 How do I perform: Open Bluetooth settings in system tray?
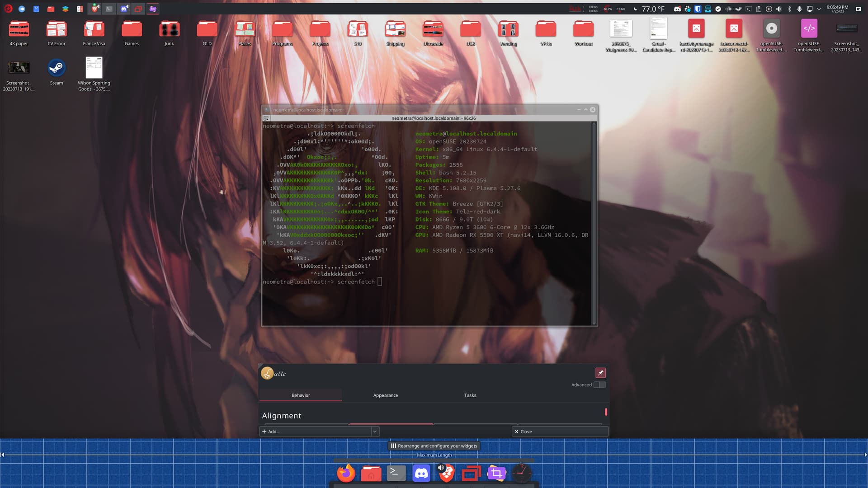click(x=789, y=9)
